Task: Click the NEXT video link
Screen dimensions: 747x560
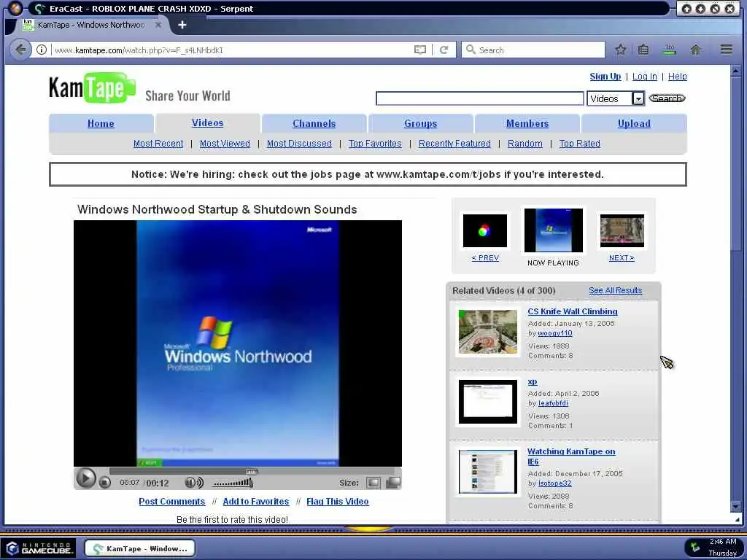Action: tap(622, 257)
